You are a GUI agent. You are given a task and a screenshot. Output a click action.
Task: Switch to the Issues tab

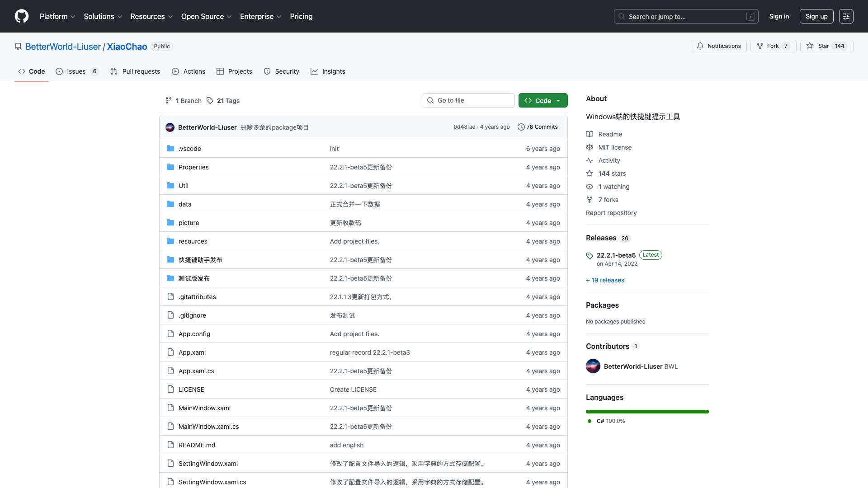coord(77,71)
